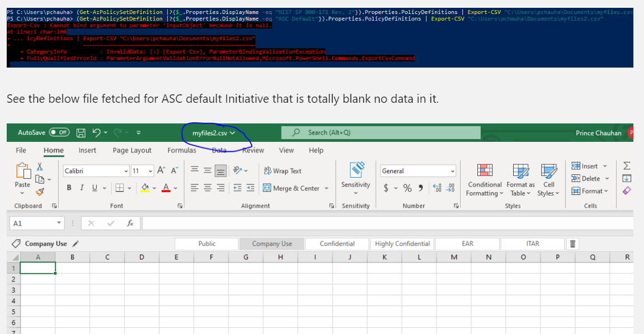Click Decrease Font Size icon
The height and width of the screenshot is (334, 644).
pyautogui.click(x=174, y=170)
